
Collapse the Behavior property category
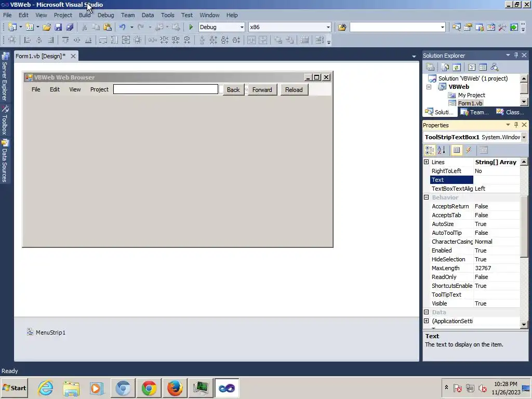click(x=427, y=197)
